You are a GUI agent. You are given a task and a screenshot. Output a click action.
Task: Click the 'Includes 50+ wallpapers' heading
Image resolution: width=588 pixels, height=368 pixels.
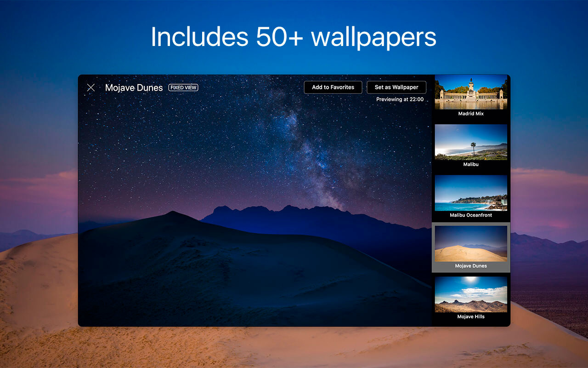click(x=294, y=37)
